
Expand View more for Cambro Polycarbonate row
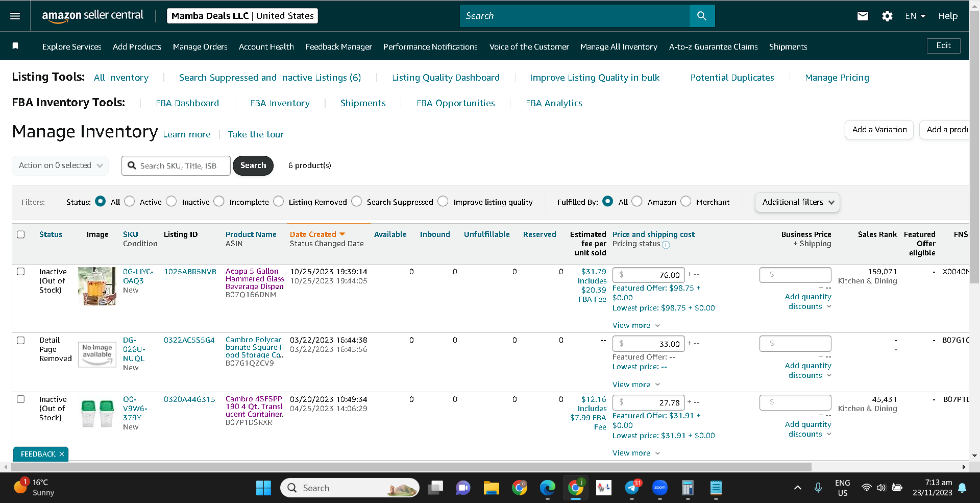tap(636, 385)
